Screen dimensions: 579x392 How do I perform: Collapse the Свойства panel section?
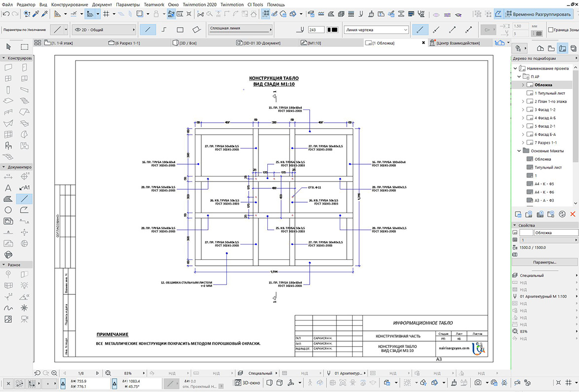coord(514,225)
